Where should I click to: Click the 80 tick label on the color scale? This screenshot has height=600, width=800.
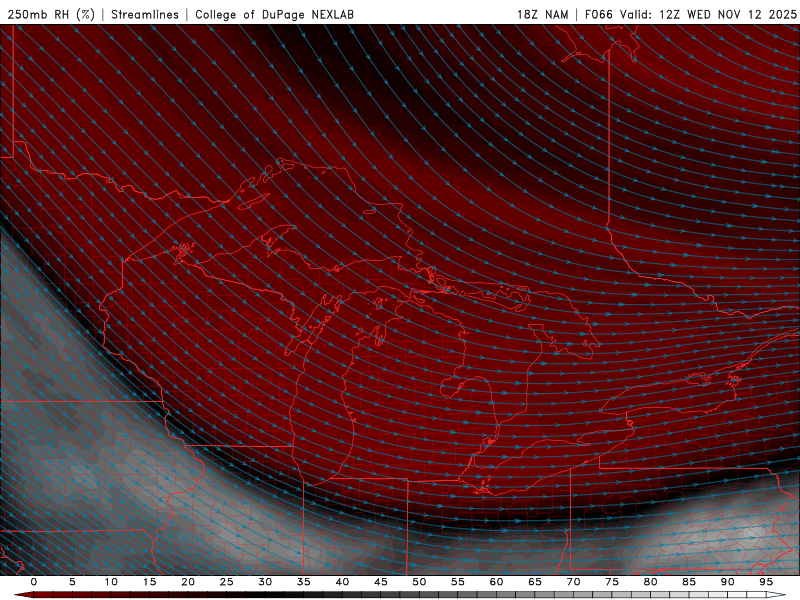point(651,582)
